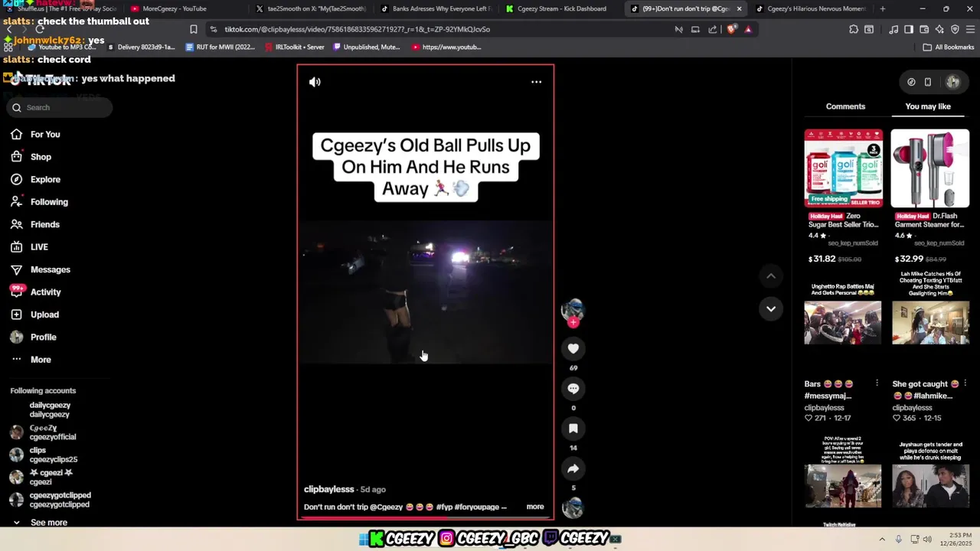This screenshot has height=551, width=980.
Task: Open options for Bars #messymaj video
Action: tap(877, 383)
